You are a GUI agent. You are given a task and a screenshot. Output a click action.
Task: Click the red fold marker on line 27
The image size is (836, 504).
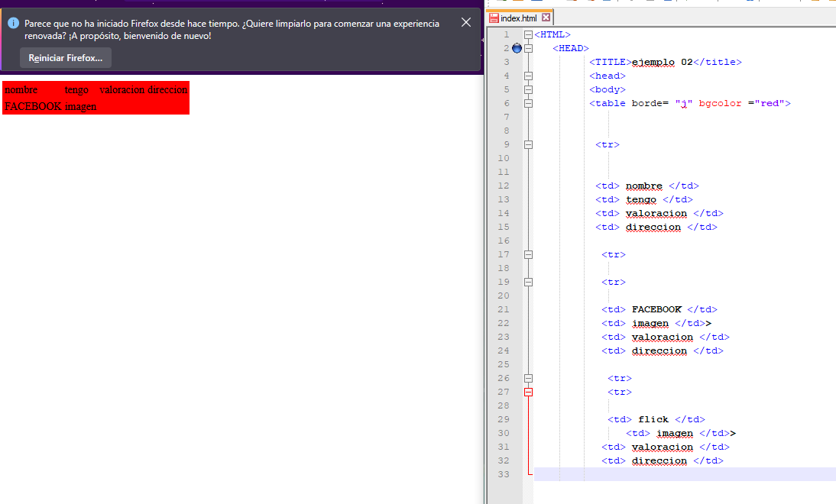pyautogui.click(x=528, y=392)
